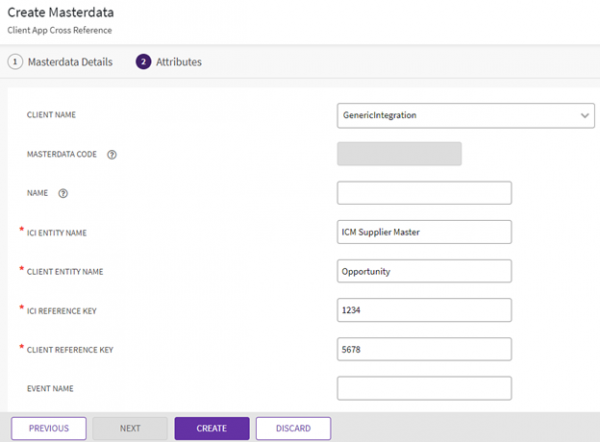Screen dimensions: 600x442
Task: Click the Next button
Action: point(130,428)
